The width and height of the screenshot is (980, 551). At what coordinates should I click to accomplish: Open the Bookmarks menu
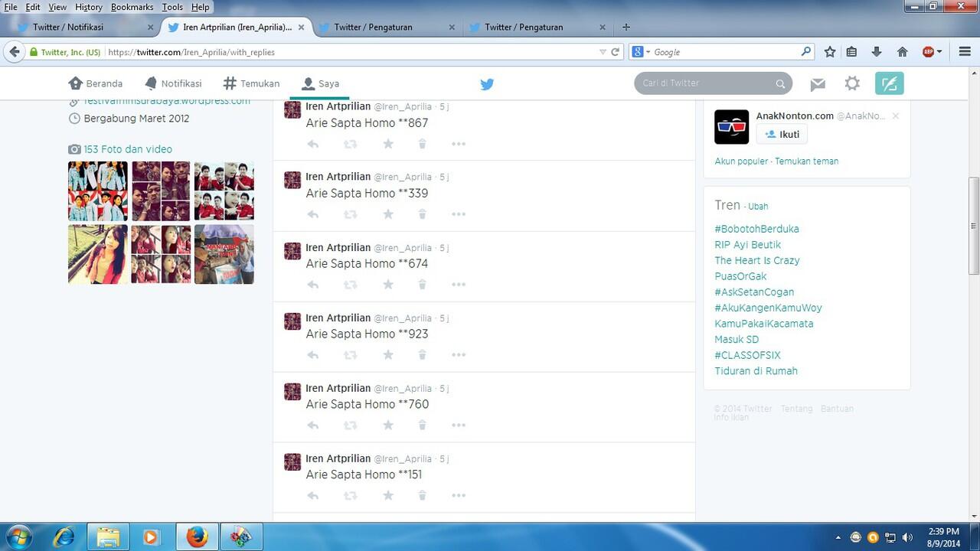pos(132,7)
